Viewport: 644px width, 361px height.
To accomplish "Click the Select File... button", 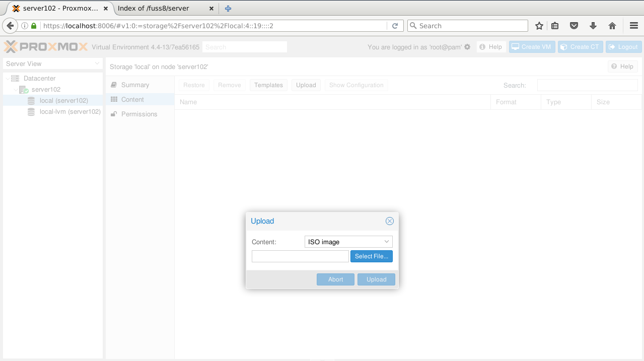I will click(372, 256).
